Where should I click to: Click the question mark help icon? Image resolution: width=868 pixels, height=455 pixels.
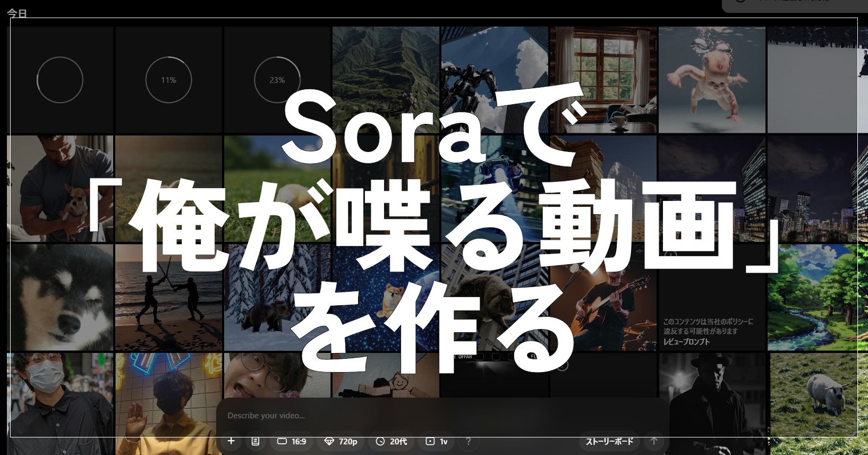468,441
